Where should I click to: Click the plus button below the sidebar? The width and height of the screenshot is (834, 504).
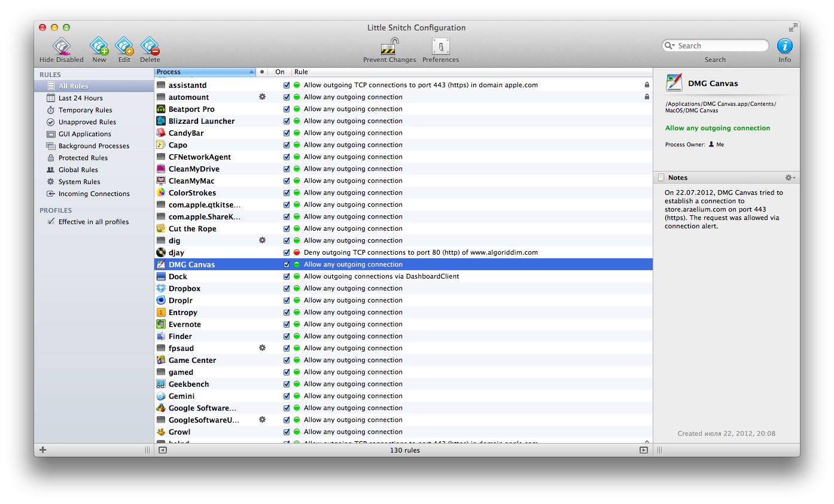click(42, 450)
